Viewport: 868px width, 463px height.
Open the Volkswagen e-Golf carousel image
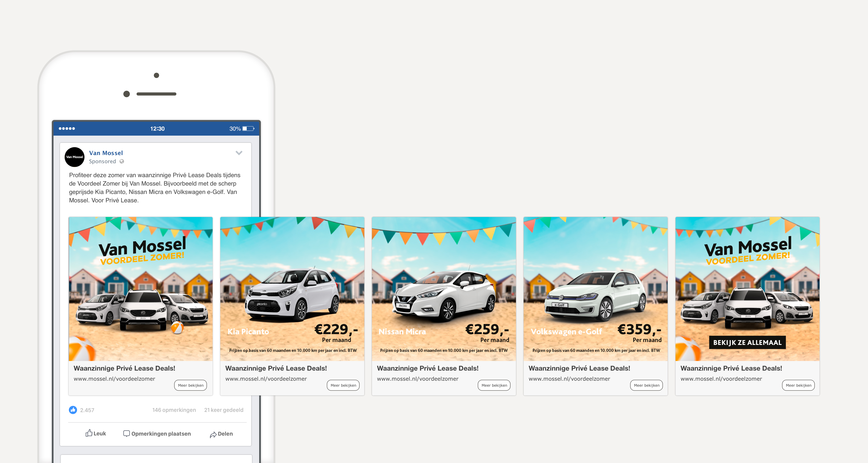[x=595, y=289]
